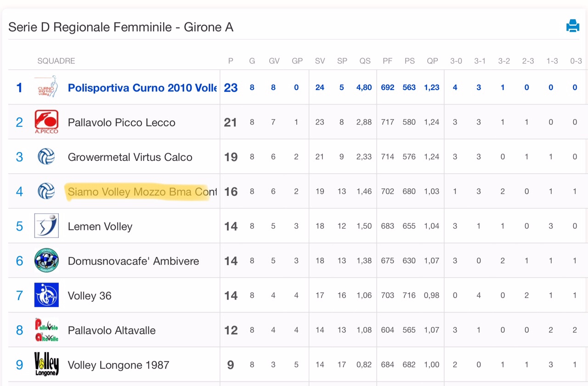
Task: Click the PF column header
Action: point(387,61)
